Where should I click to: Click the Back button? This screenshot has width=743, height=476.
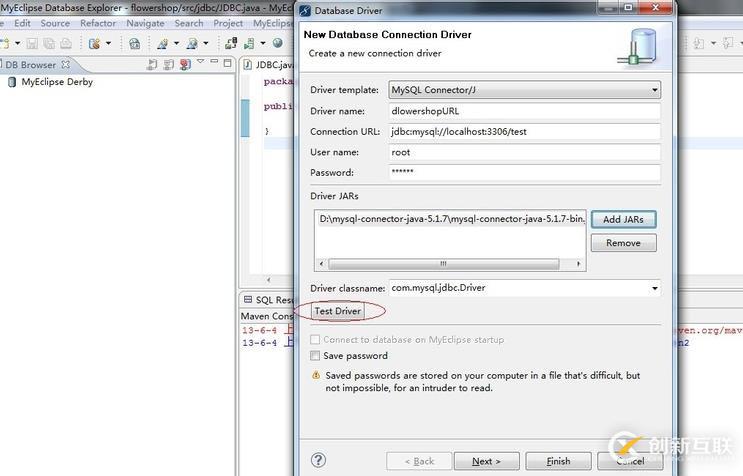[419, 461]
